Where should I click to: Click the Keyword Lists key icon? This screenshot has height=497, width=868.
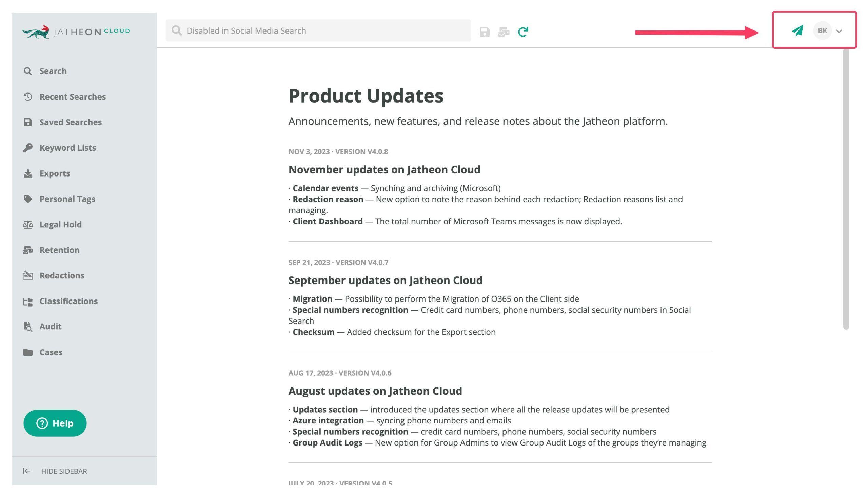click(28, 148)
